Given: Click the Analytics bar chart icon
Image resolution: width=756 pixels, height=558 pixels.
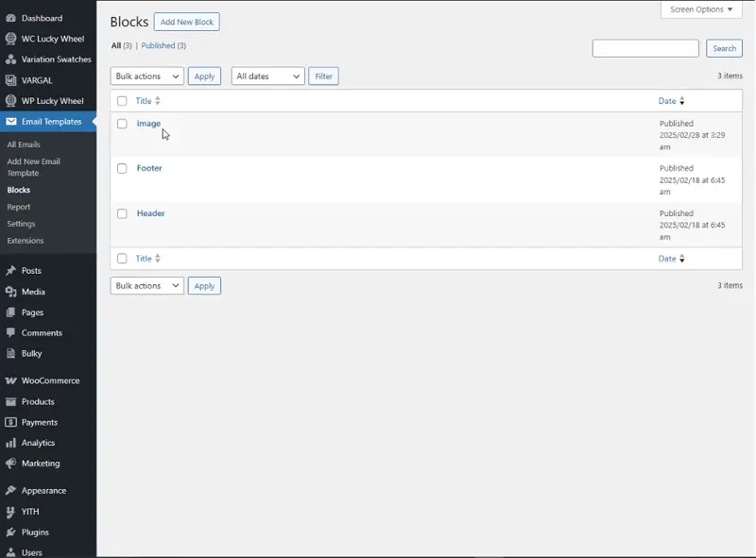Looking at the screenshot, I should 10,443.
